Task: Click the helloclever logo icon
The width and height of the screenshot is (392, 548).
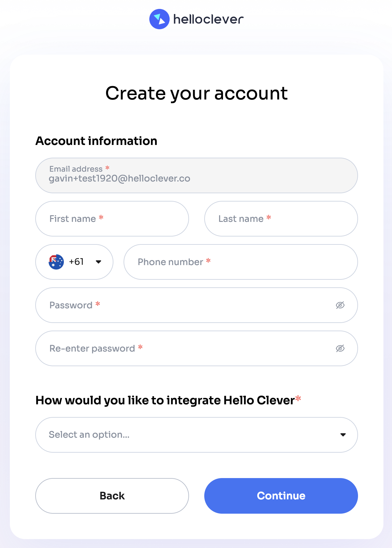Action: click(x=159, y=19)
